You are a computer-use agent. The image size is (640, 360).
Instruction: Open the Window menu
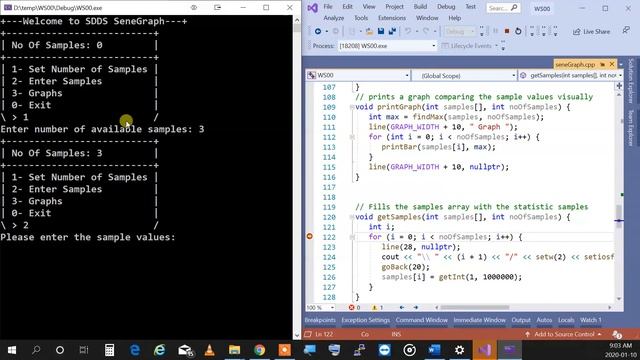427,18
